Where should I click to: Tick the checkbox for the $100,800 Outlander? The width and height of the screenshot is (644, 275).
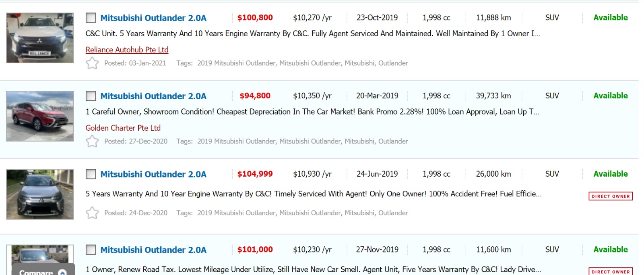tap(91, 18)
